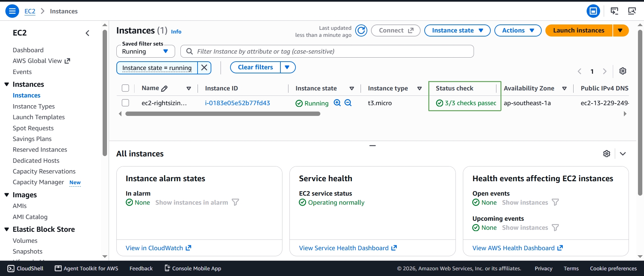Open Volumes under Elastic Block Store

click(x=25, y=240)
